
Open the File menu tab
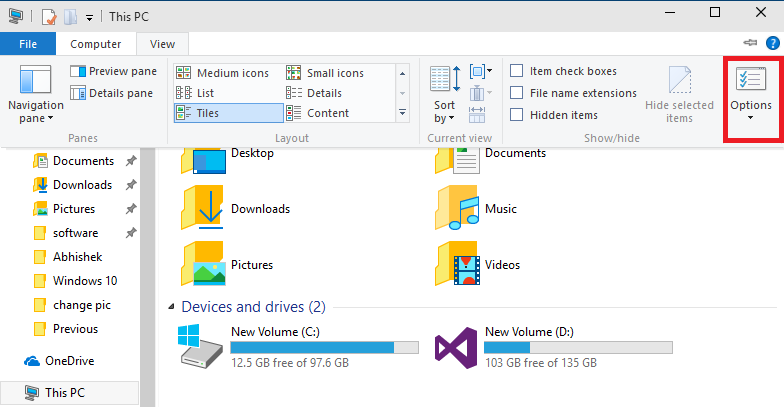point(28,44)
